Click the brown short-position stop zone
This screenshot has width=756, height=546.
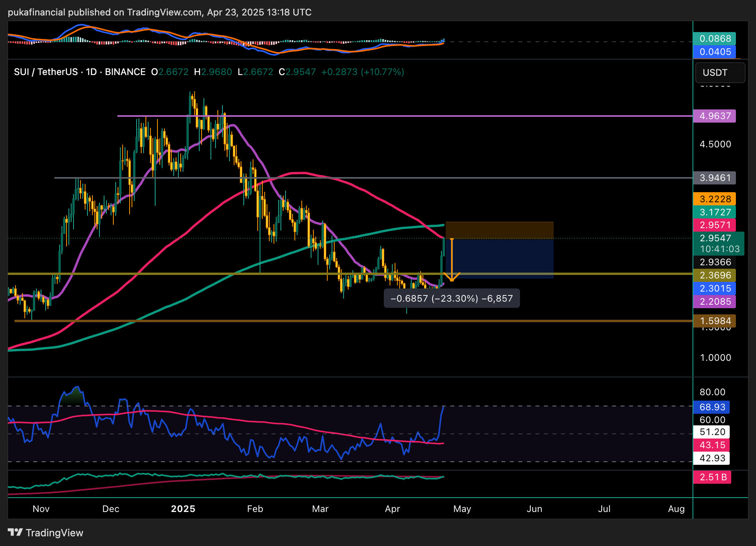pos(499,230)
